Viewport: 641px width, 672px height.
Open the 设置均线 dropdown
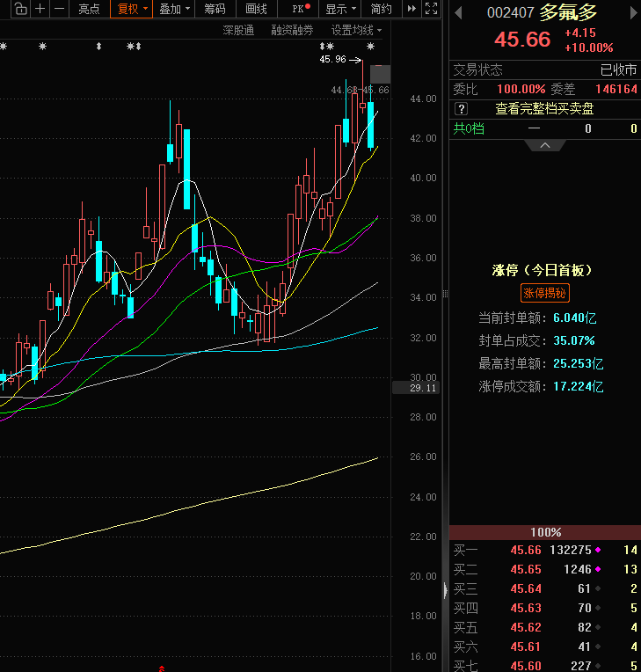tap(356, 31)
